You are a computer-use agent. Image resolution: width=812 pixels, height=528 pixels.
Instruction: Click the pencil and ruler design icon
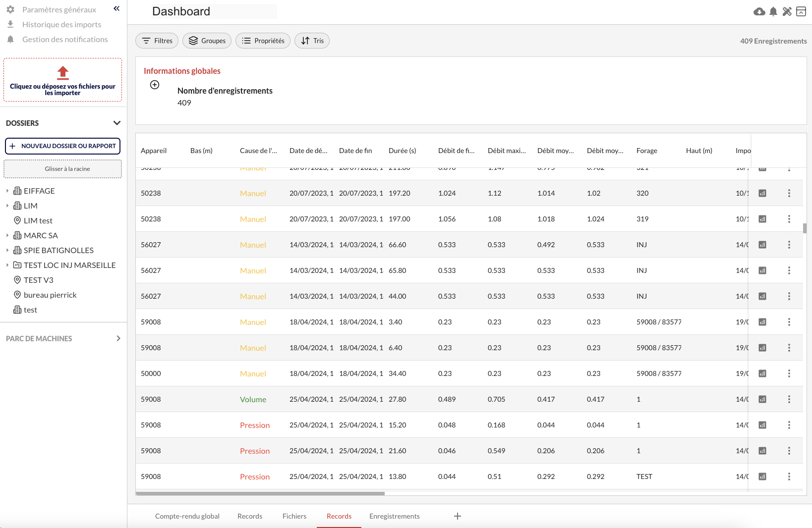[x=787, y=11]
